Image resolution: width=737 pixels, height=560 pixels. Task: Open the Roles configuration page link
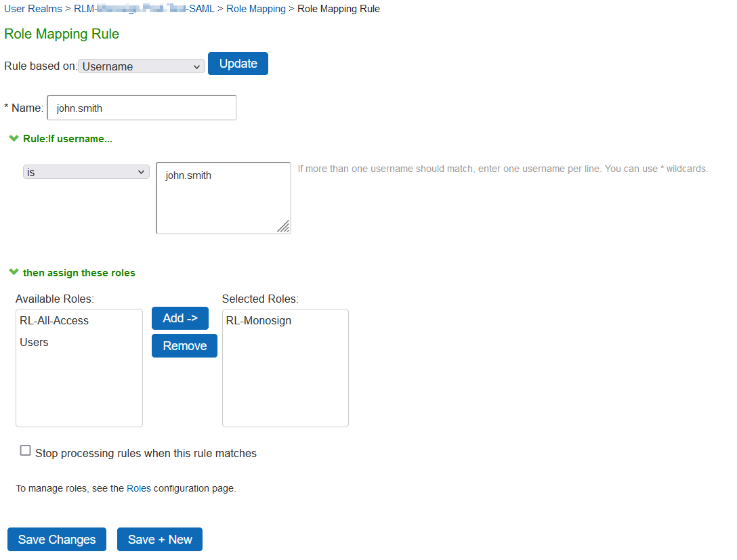coord(139,488)
